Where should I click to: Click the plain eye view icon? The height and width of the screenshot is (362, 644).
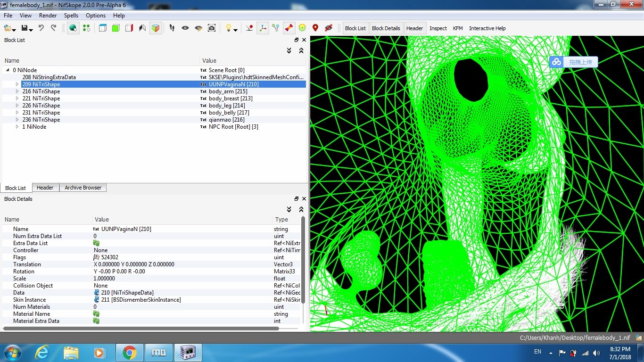[185, 28]
